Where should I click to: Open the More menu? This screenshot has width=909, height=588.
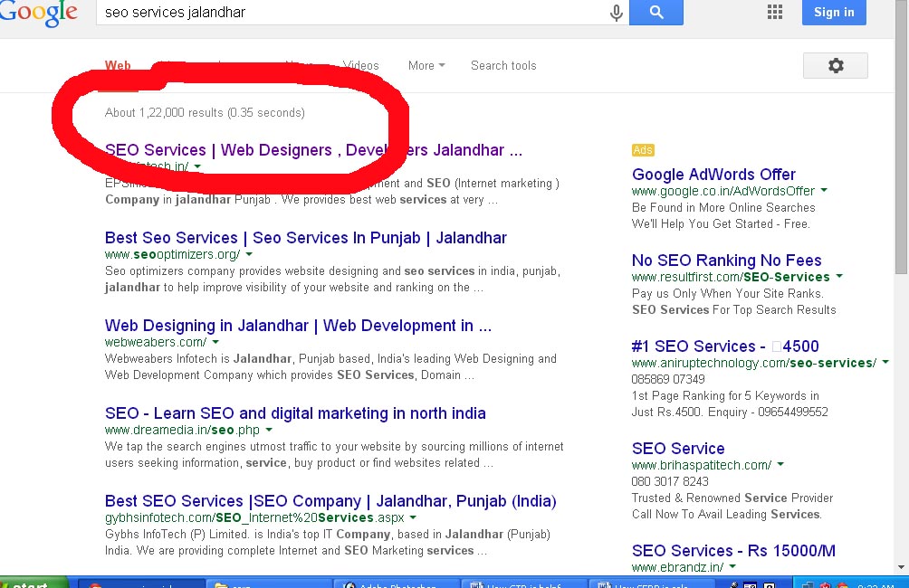[x=426, y=65]
